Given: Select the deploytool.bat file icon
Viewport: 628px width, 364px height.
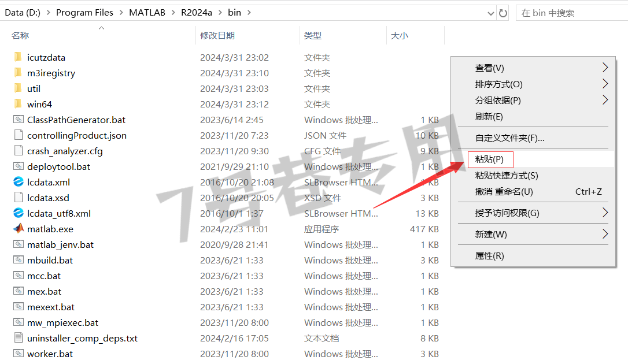Looking at the screenshot, I should 19,166.
